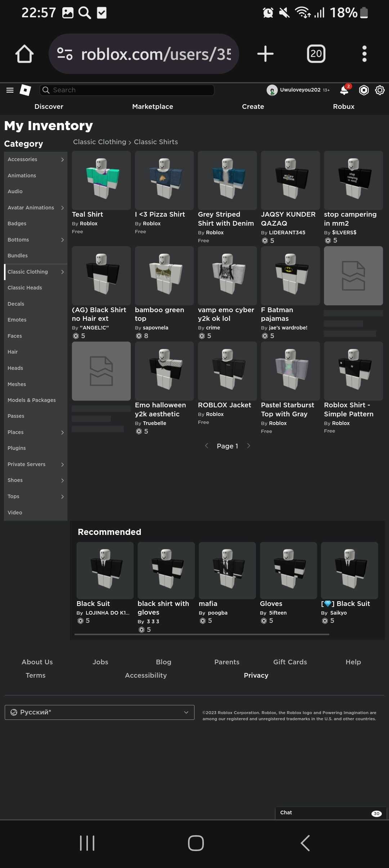Open the bamboo green top title

point(160,314)
